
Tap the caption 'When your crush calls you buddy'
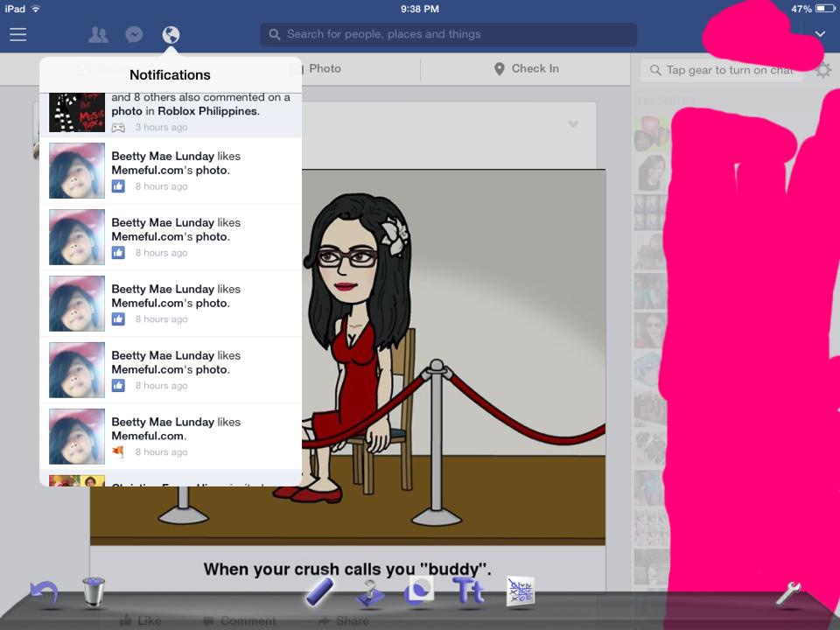[347, 569]
